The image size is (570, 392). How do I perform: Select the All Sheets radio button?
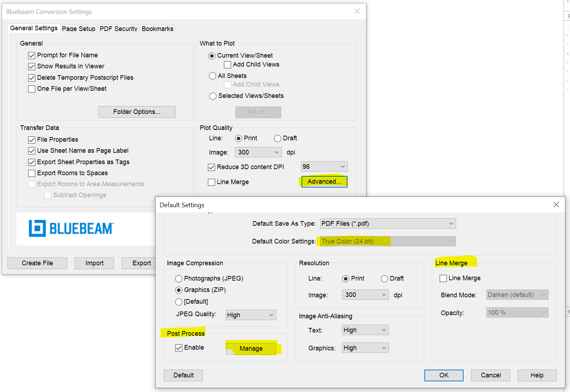[213, 75]
